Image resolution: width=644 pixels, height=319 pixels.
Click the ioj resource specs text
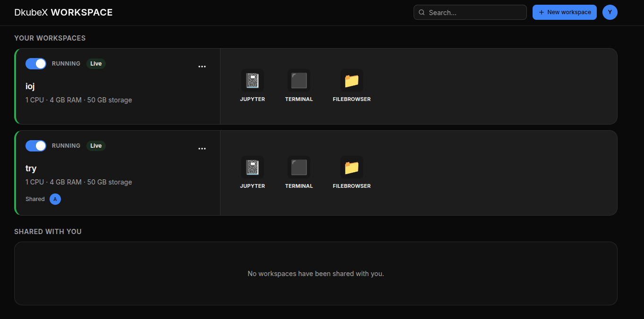pos(79,100)
